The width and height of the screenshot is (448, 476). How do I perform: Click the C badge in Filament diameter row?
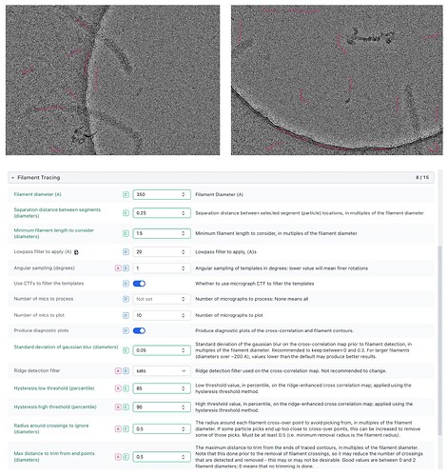[126, 194]
